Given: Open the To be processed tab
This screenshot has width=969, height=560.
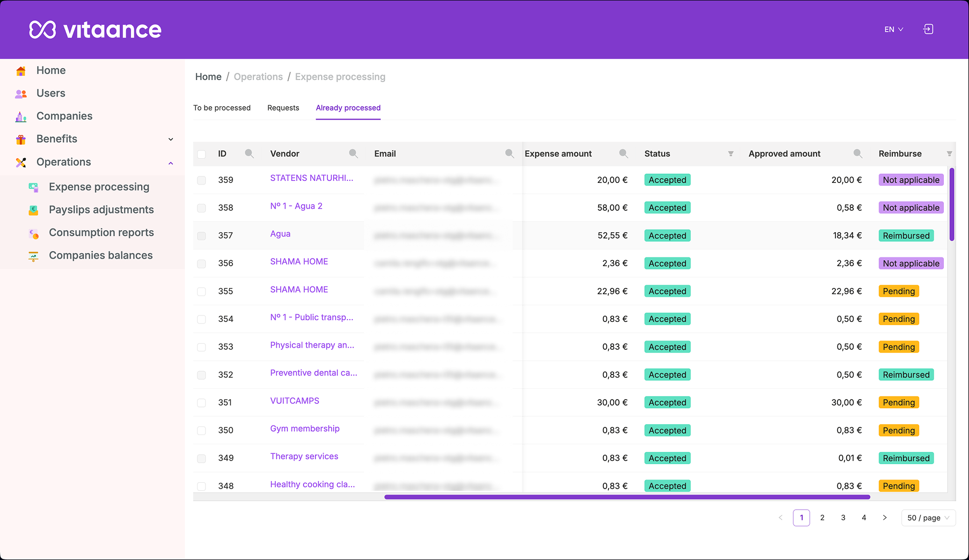Looking at the screenshot, I should pyautogui.click(x=222, y=108).
